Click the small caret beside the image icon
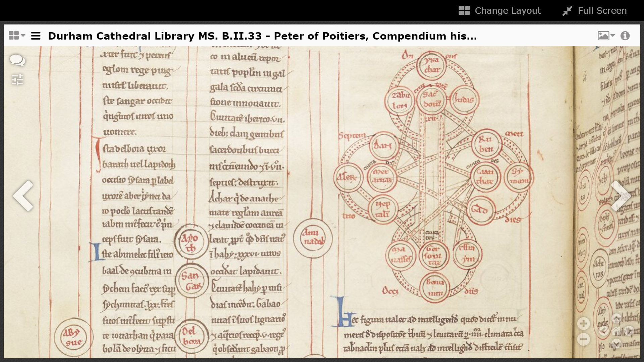 613,36
